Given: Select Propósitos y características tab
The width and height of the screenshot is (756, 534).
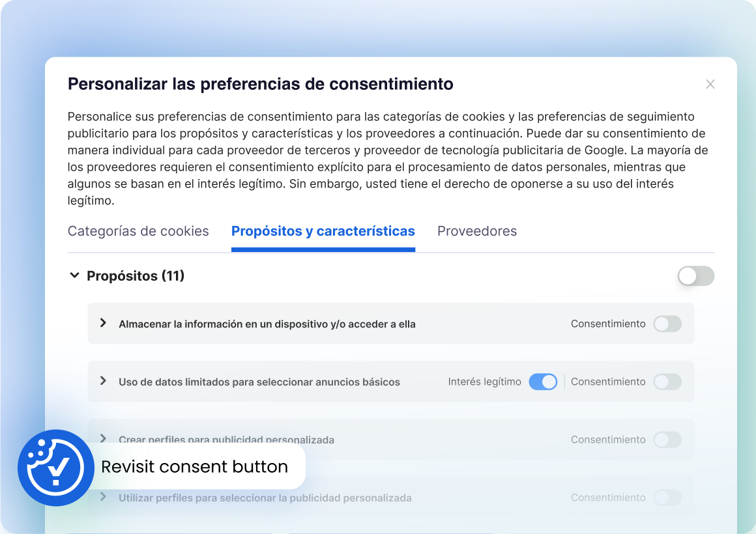Looking at the screenshot, I should (323, 231).
